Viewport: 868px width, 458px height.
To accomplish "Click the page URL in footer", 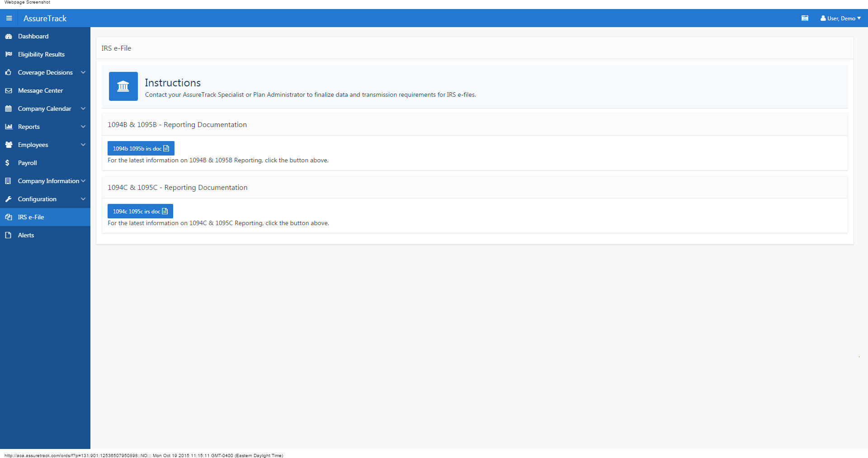I will (78, 455).
